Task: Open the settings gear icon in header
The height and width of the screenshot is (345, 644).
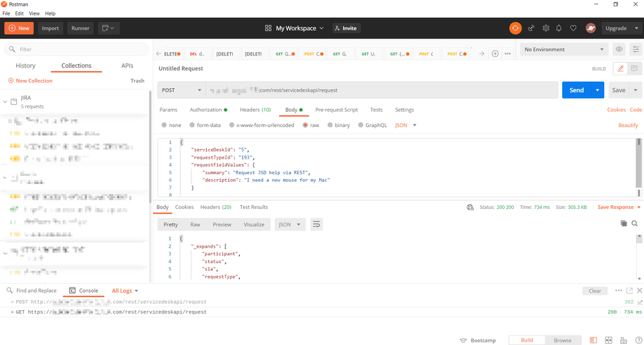Action: point(546,28)
